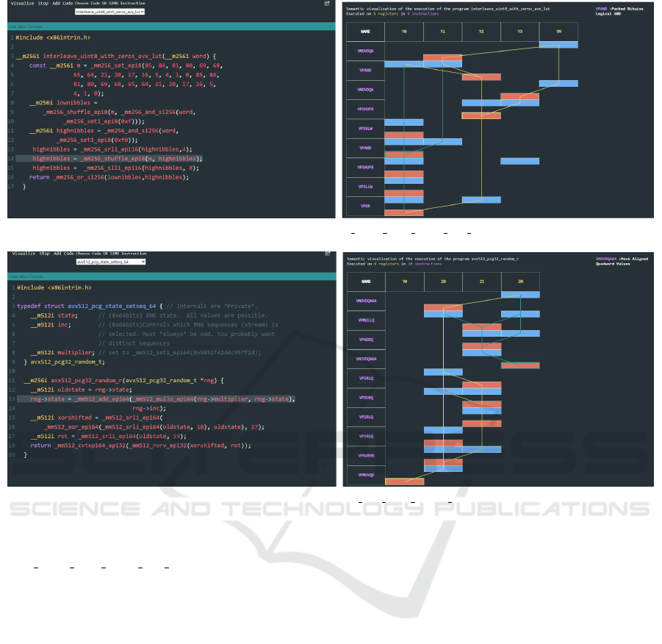
Task: Click the share icon in bottom editor
Action: [x=326, y=252]
